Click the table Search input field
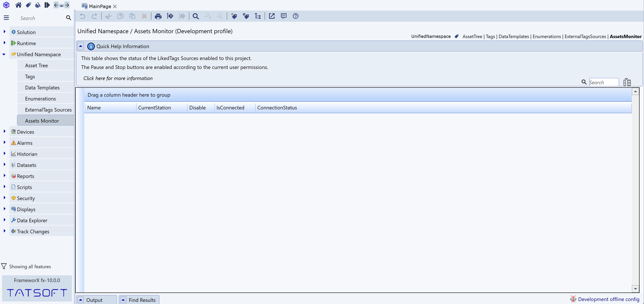Screen dimensions: 644x304 click(604, 82)
